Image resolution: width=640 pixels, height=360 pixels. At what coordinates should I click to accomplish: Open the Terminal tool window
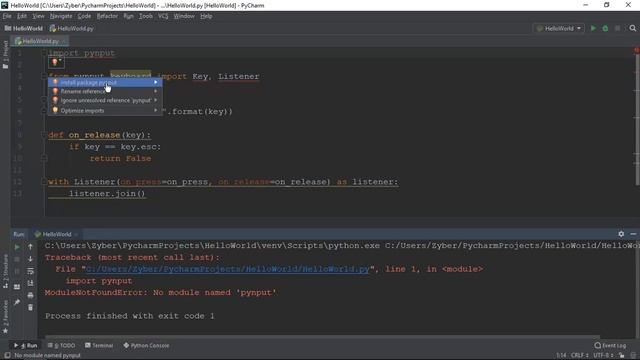click(x=99, y=345)
